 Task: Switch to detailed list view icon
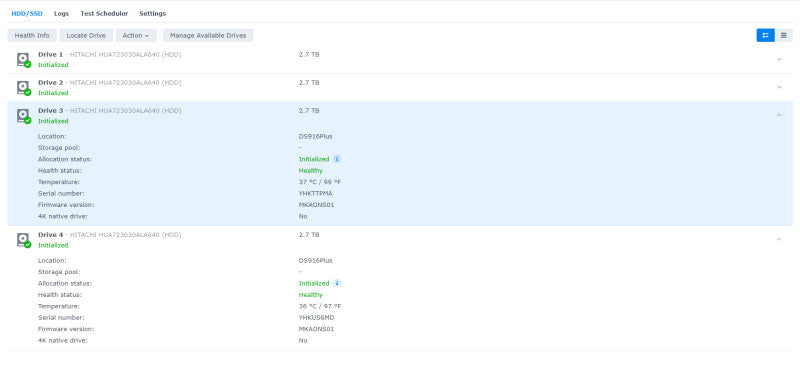coord(765,35)
